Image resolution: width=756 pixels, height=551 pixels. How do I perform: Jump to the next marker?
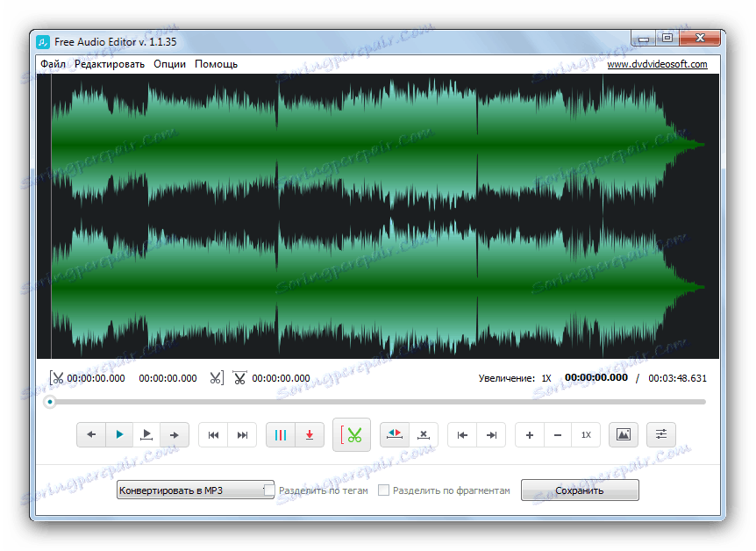tap(242, 434)
